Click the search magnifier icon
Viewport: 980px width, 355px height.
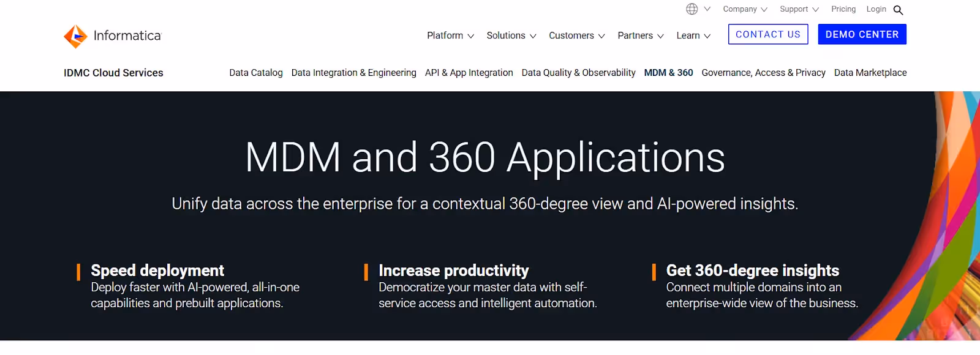coord(899,10)
